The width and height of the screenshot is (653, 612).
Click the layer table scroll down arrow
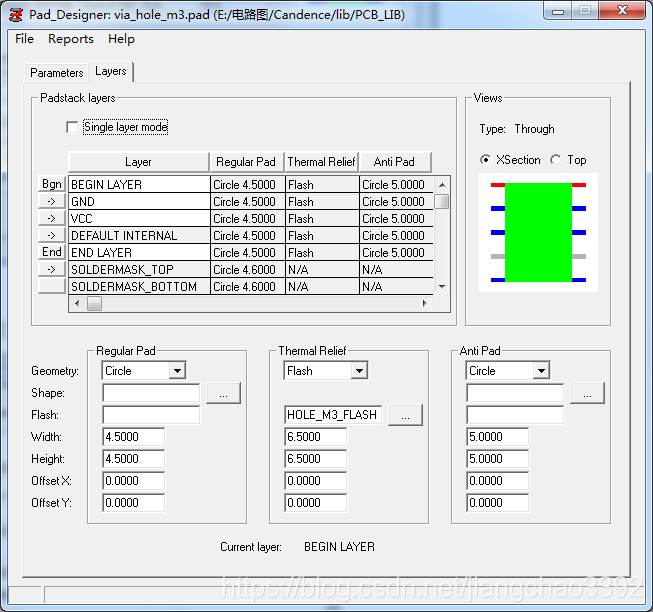(x=442, y=286)
